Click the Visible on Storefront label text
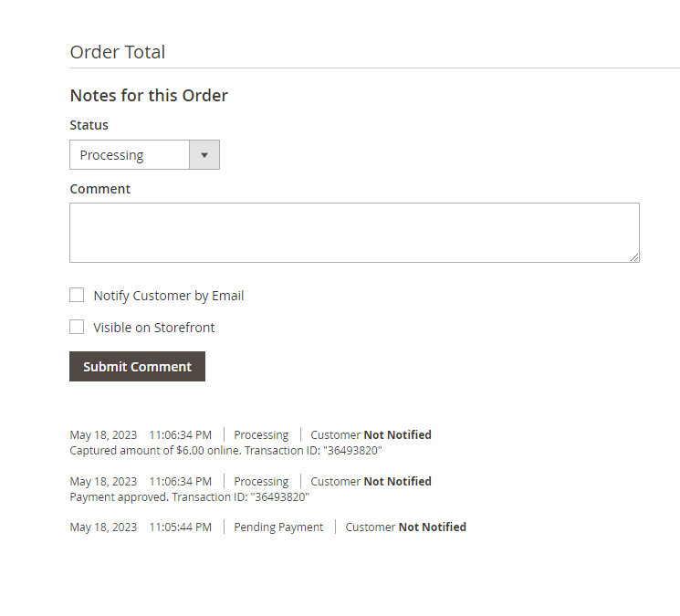 tap(154, 328)
